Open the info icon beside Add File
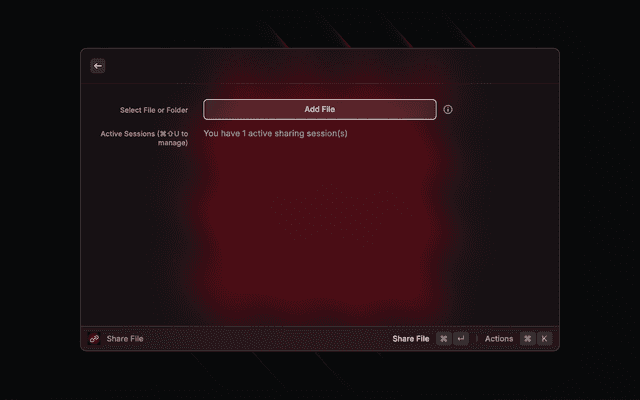This screenshot has height=400, width=640. point(448,109)
